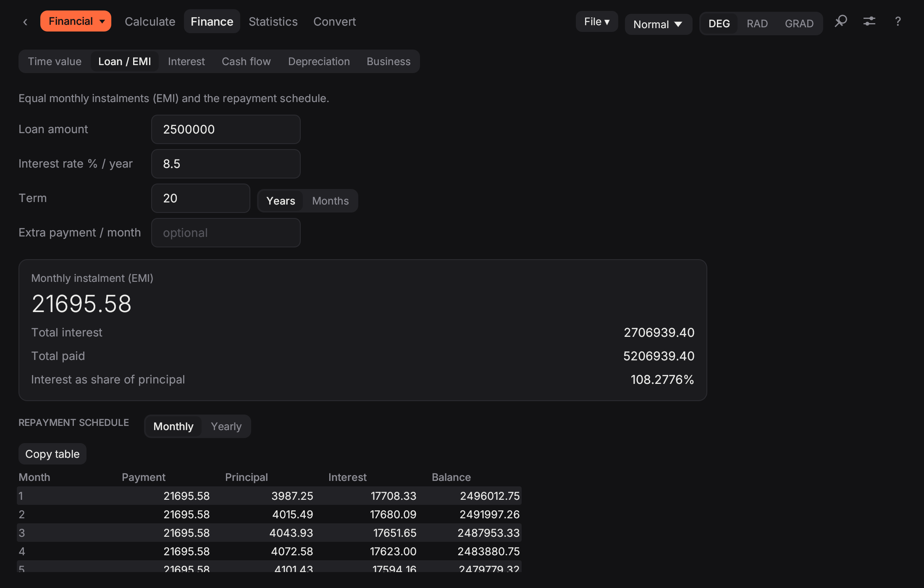Click month 4 balance 2483880.75

coord(488,551)
